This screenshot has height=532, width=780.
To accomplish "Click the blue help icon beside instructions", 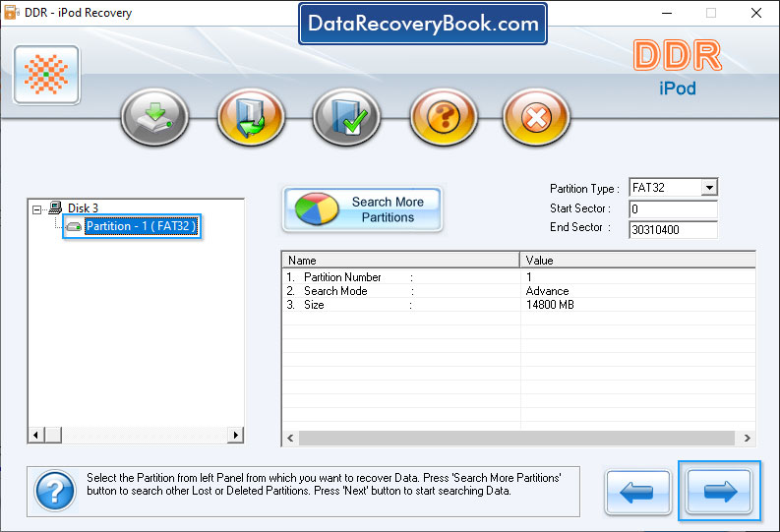I will coord(55,492).
